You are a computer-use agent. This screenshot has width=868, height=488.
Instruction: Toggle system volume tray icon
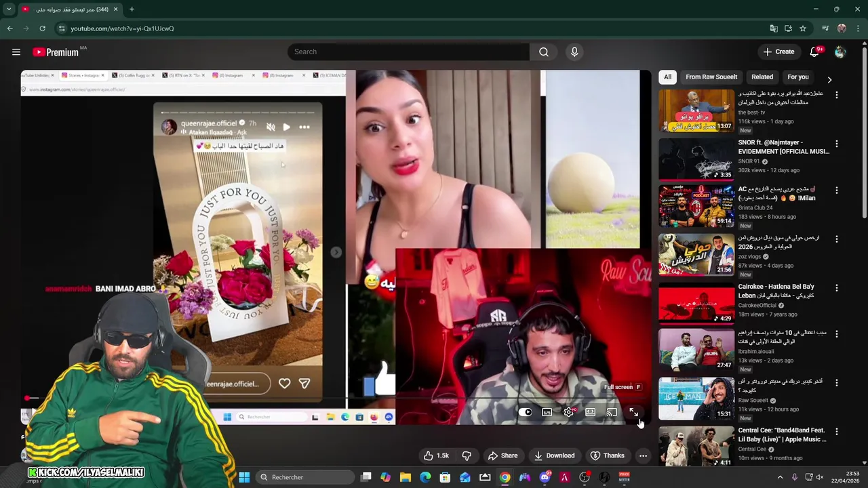819,477
